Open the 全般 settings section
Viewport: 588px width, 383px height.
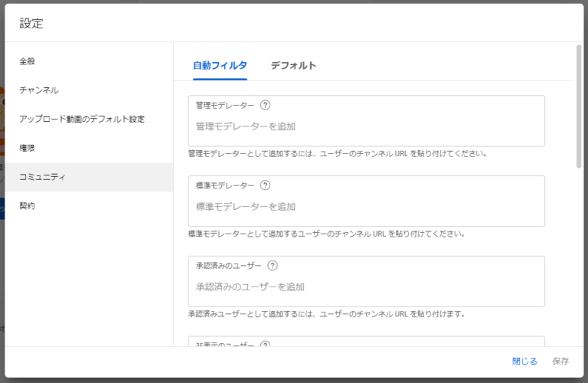[28, 61]
